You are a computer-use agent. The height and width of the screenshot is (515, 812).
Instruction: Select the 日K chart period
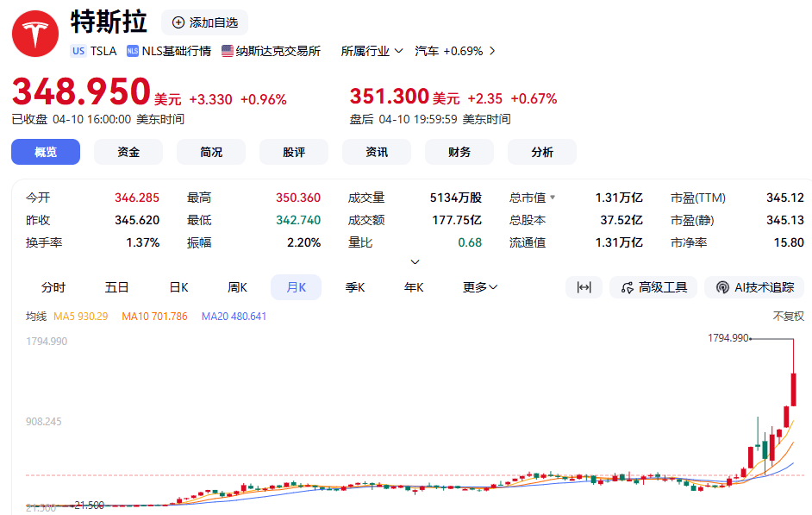click(x=178, y=287)
